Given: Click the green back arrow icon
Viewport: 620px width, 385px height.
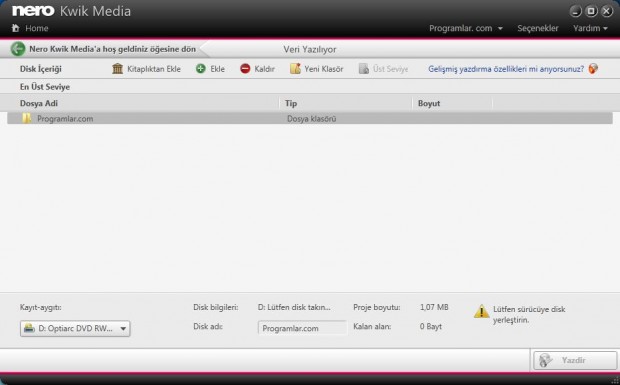Looking at the screenshot, I should tap(18, 49).
